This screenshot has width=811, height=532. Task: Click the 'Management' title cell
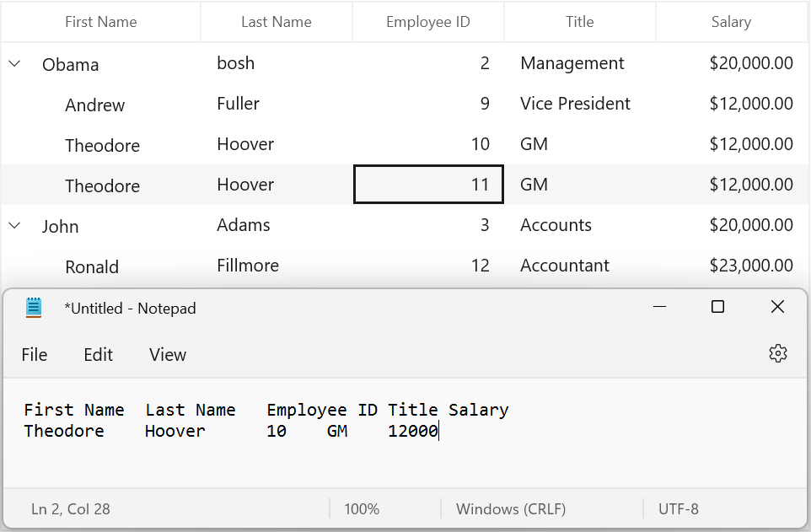tap(580, 63)
